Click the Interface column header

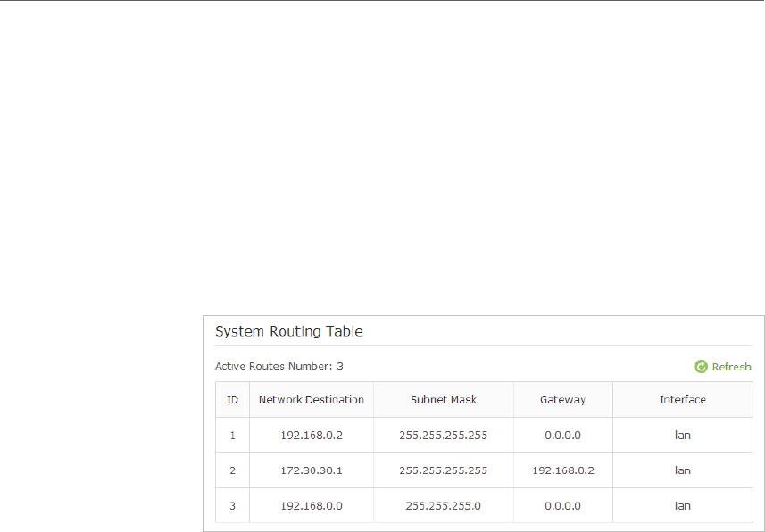tap(683, 400)
